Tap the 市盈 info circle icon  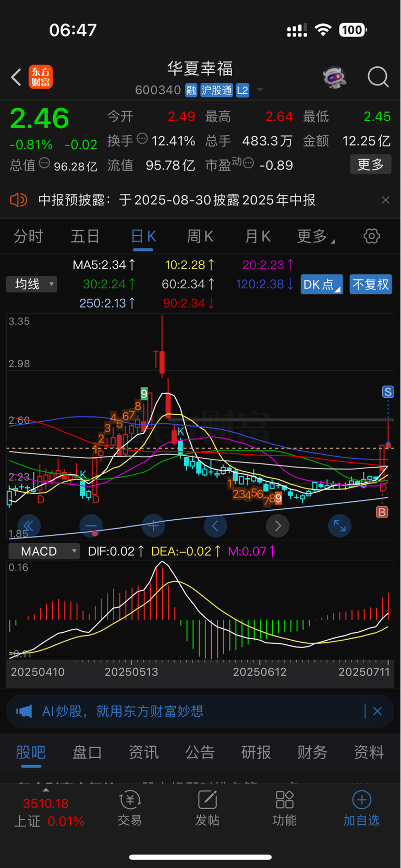[249, 163]
